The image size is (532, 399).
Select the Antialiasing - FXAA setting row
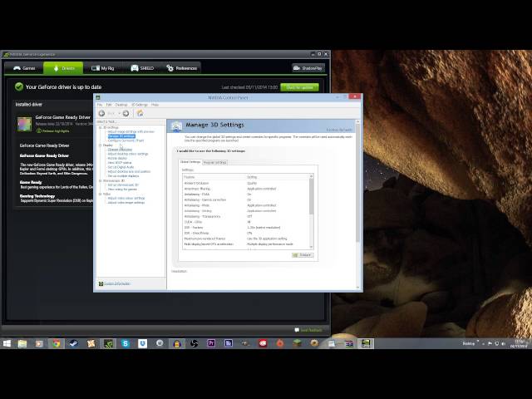[x=247, y=195]
